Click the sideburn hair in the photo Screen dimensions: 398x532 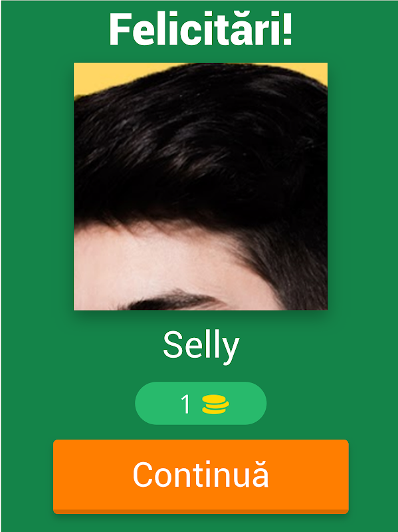pos(298,271)
